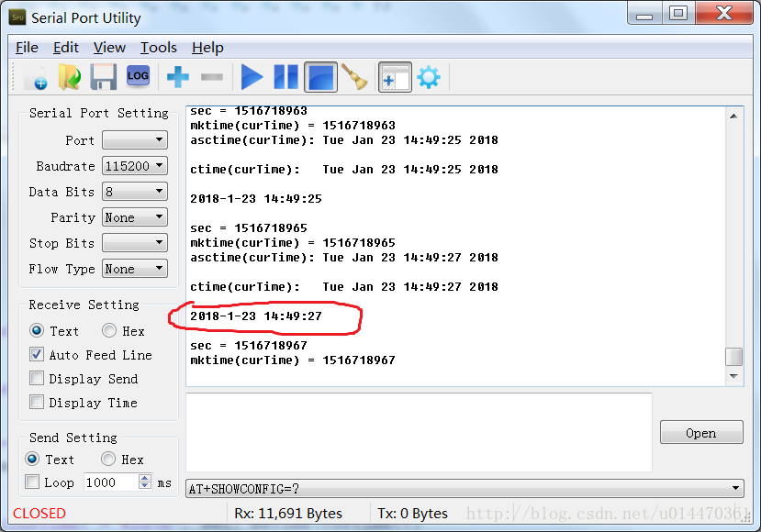Close the Serial Port Utility window

tap(723, 13)
